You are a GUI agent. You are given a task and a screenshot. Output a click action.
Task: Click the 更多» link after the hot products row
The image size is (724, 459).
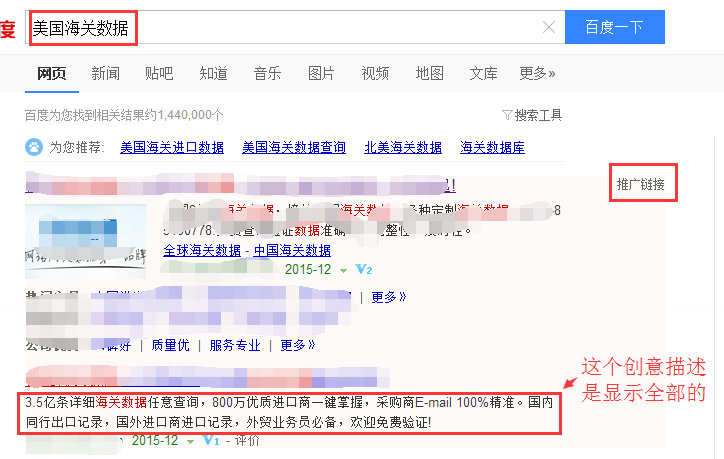389,297
